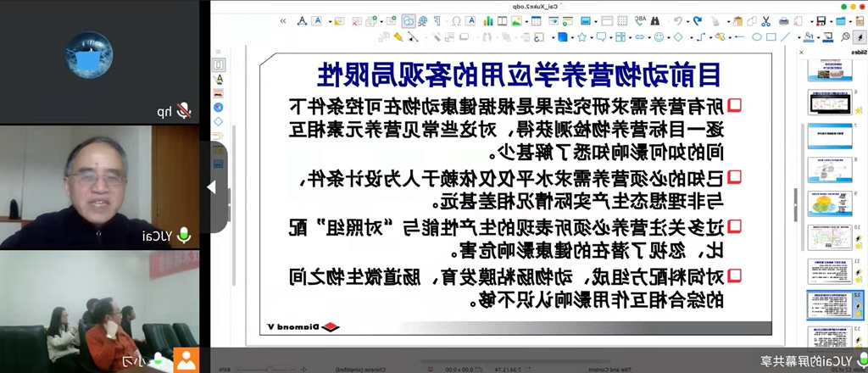Select the Rectangle drawing tool

point(771,37)
